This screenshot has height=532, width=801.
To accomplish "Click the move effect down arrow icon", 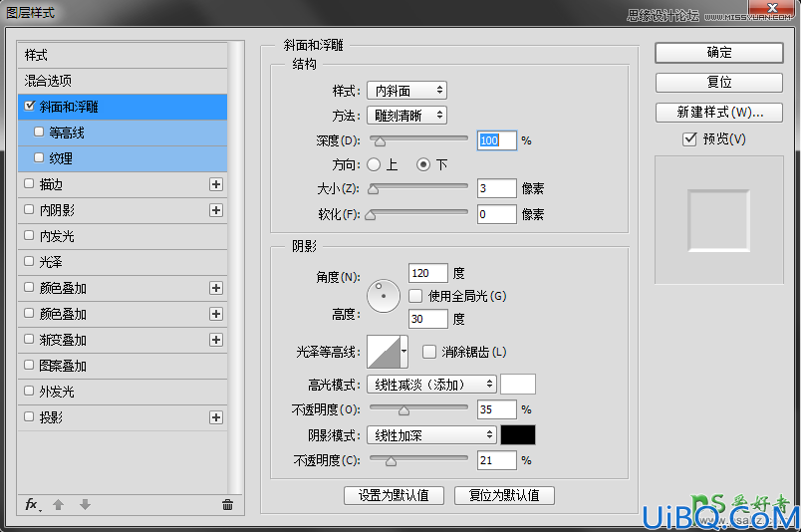I will pyautogui.click(x=85, y=505).
